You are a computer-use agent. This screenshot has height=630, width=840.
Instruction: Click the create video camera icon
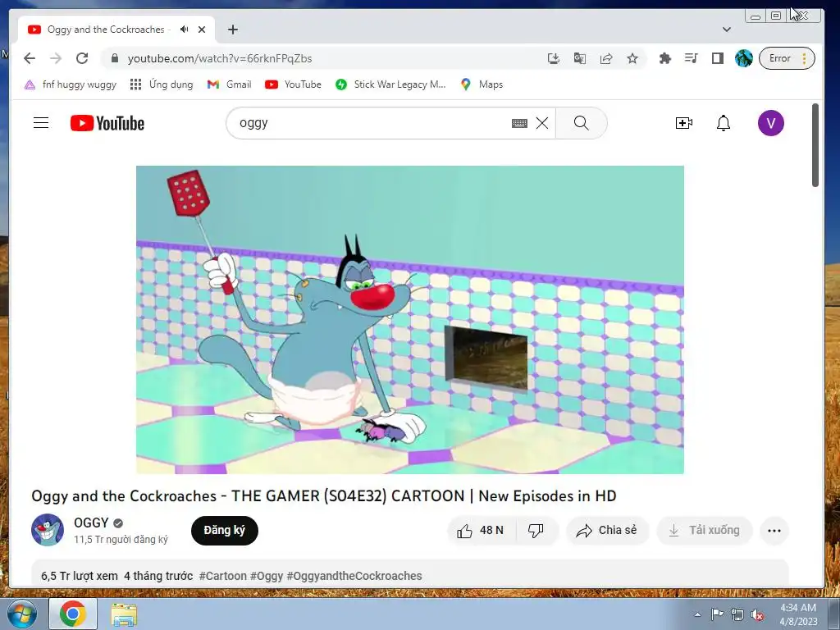pyautogui.click(x=683, y=123)
